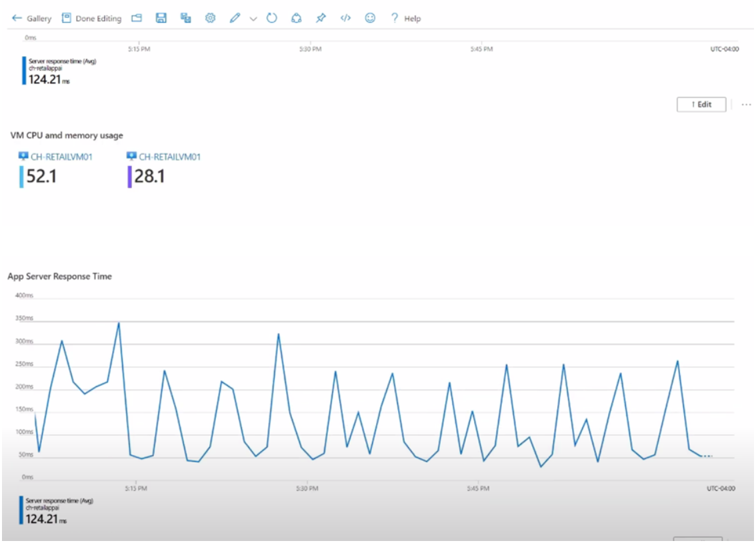Click the 350ms axis label
The width and height of the screenshot is (756, 543).
point(24,318)
